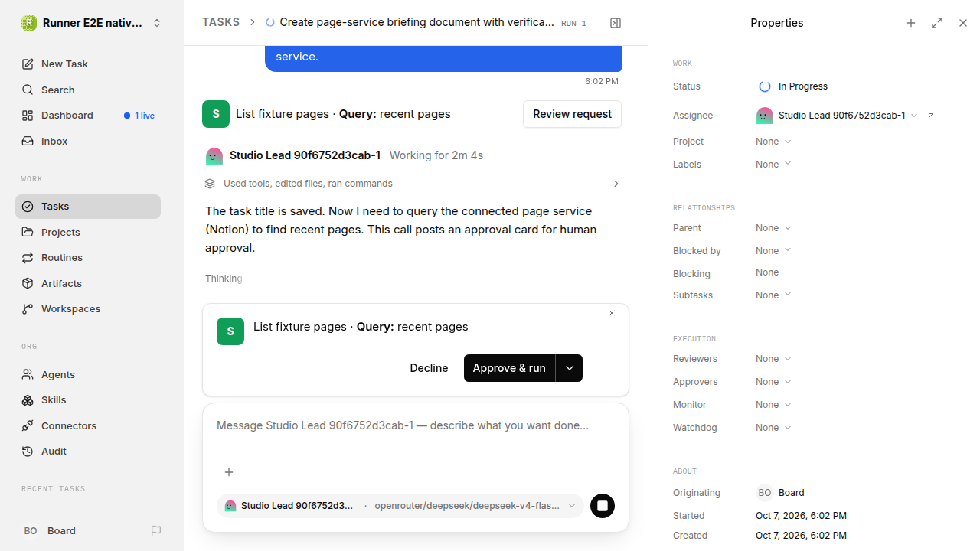Image resolution: width=980 pixels, height=551 pixels.
Task: Click Review request button
Action: coord(572,114)
